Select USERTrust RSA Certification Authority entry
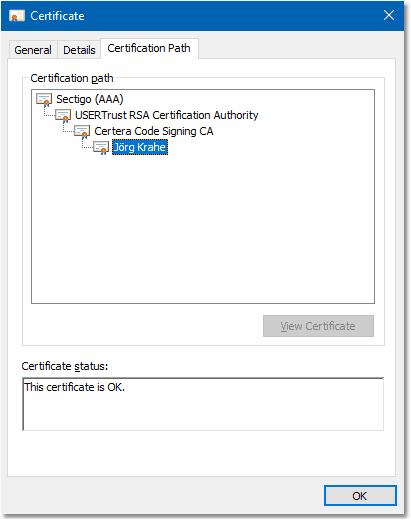Image resolution: width=411 pixels, height=521 pixels. pos(167,115)
